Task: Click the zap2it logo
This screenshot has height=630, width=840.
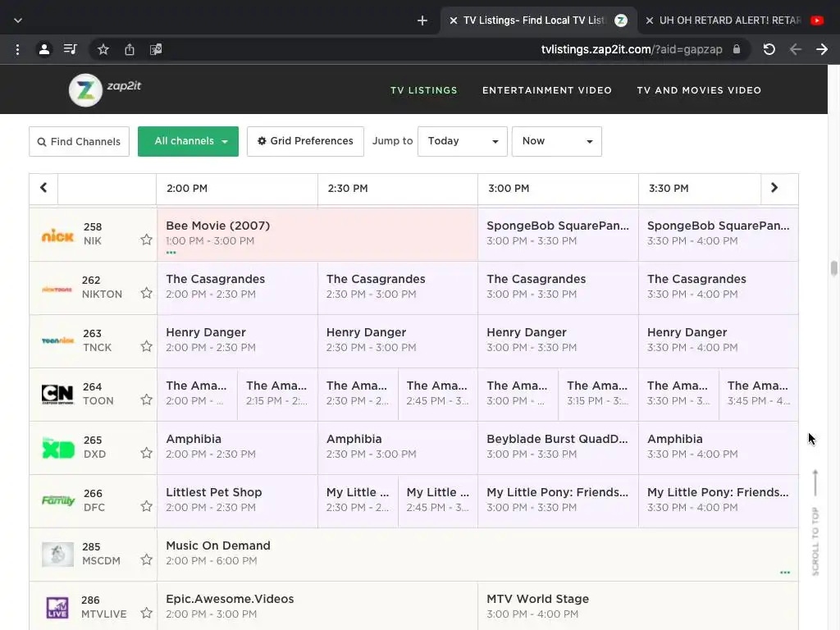Action: click(105, 89)
